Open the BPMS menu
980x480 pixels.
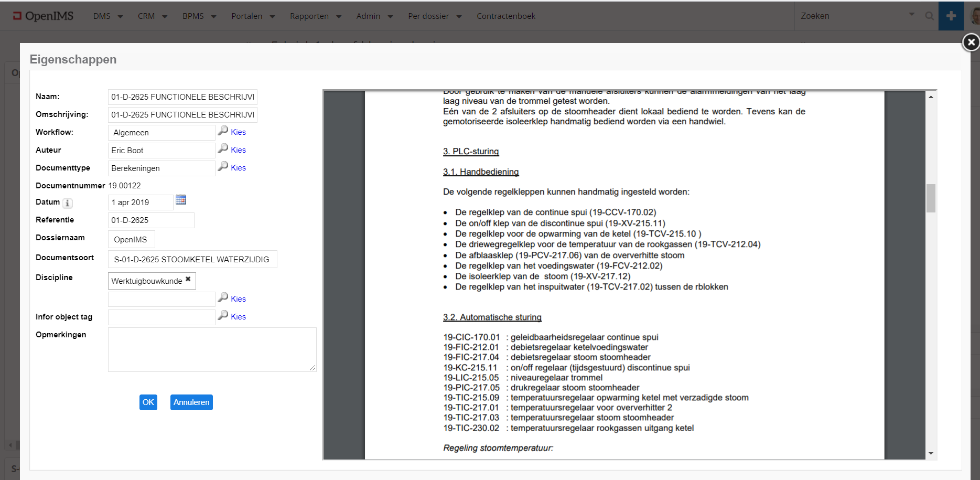point(199,16)
